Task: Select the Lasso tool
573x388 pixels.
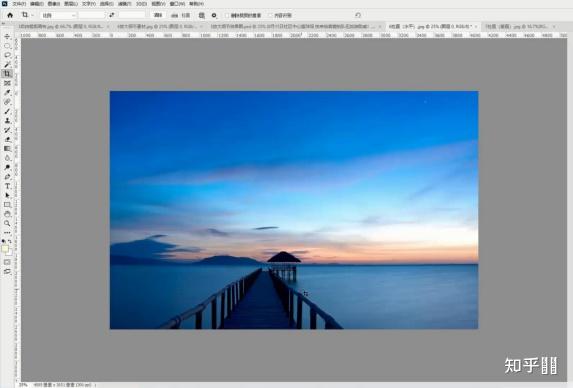Action: (x=7, y=55)
